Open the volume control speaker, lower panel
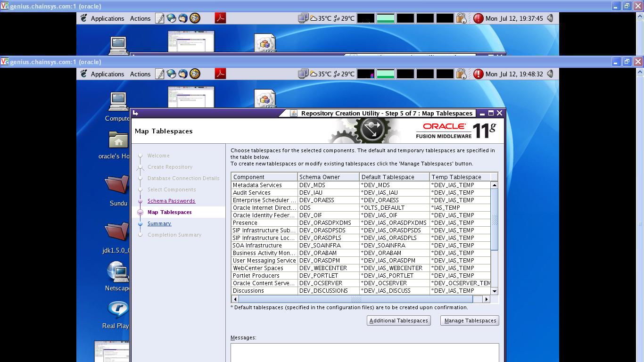Image resolution: width=644 pixels, height=362 pixels. pos(550,74)
